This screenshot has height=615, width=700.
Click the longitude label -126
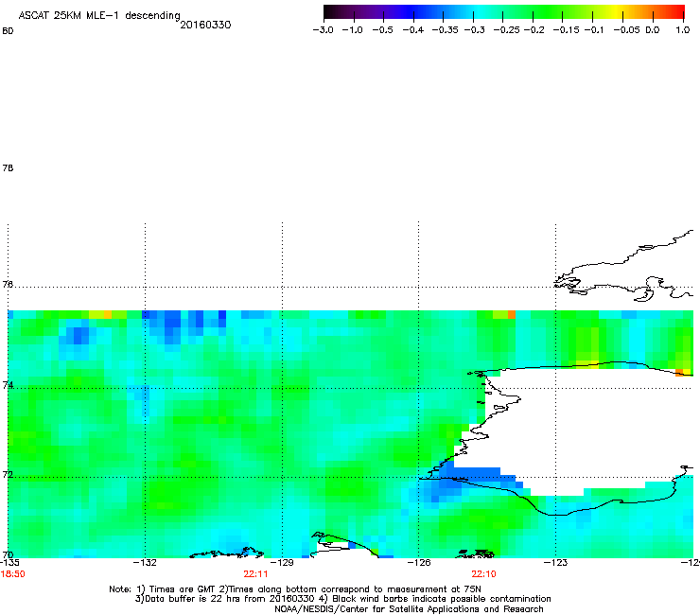click(419, 562)
